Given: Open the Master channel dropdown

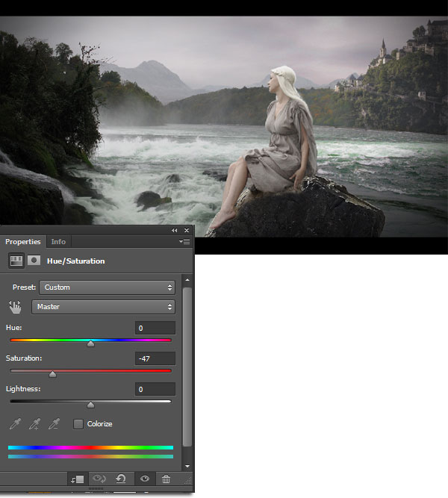Looking at the screenshot, I should point(103,307).
